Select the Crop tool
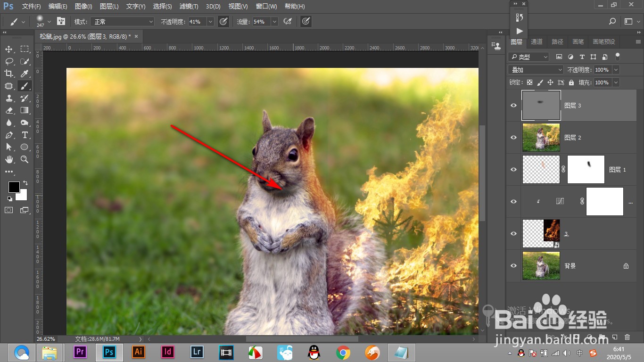 click(x=9, y=74)
